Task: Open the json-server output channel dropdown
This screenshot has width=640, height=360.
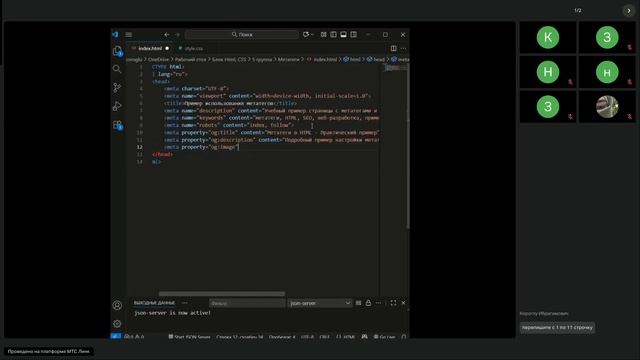Action: [320, 303]
